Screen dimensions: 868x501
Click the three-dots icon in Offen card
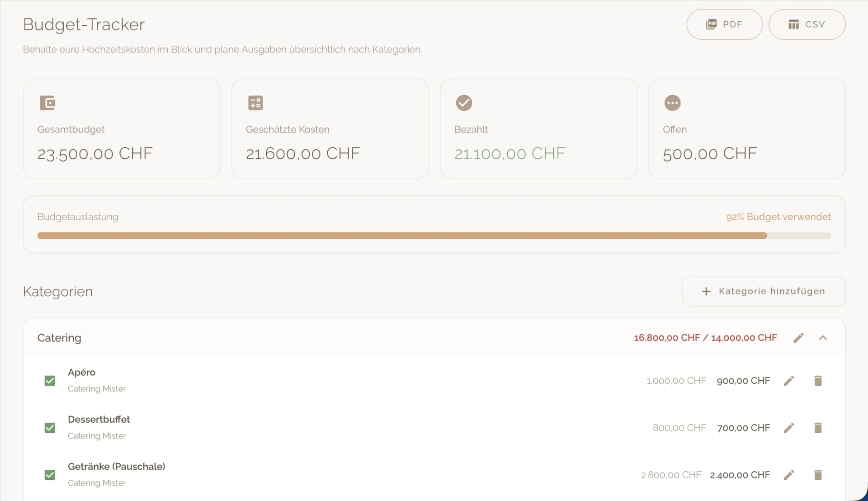tap(672, 103)
